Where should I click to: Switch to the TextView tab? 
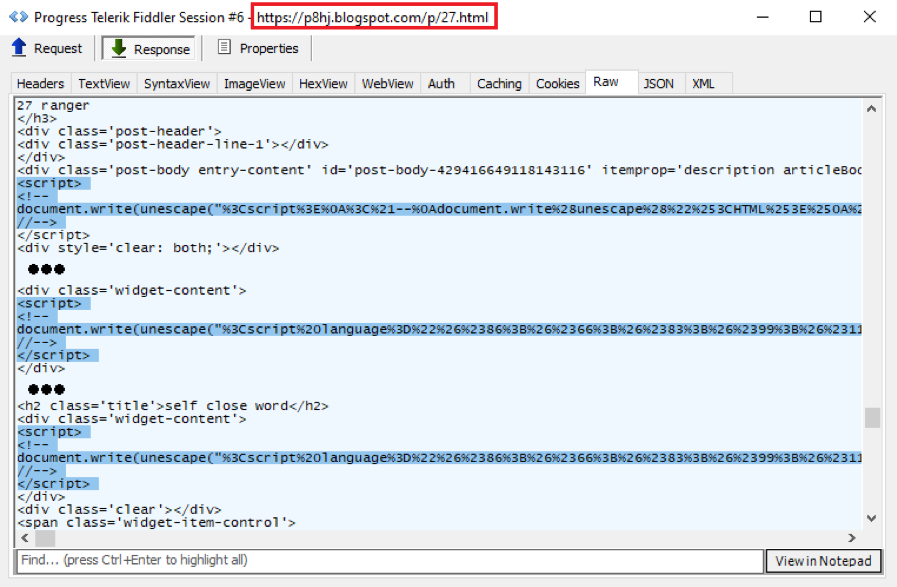pyautogui.click(x=104, y=84)
